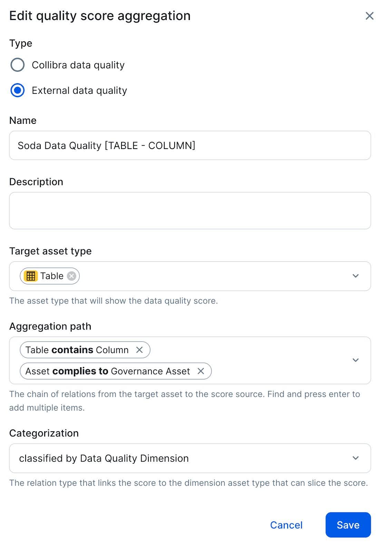392x552 pixels.
Task: Expand the Aggregation path dropdown chevron
Action: (x=355, y=360)
